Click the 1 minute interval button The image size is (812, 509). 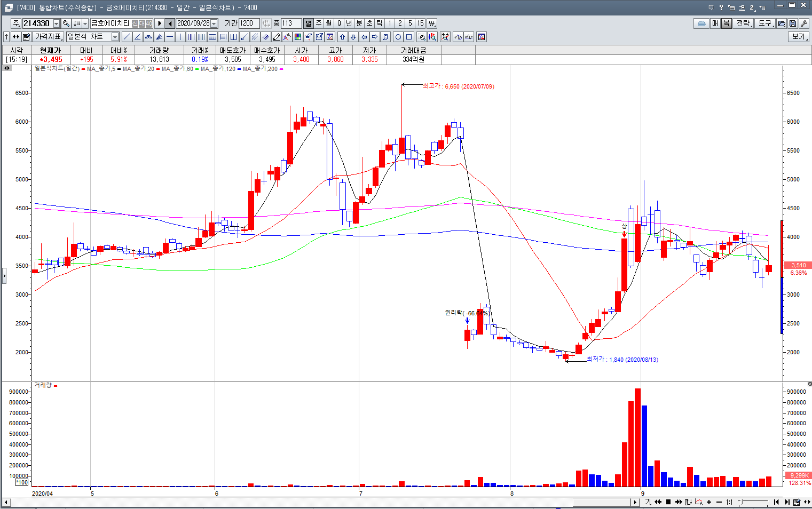(390, 23)
